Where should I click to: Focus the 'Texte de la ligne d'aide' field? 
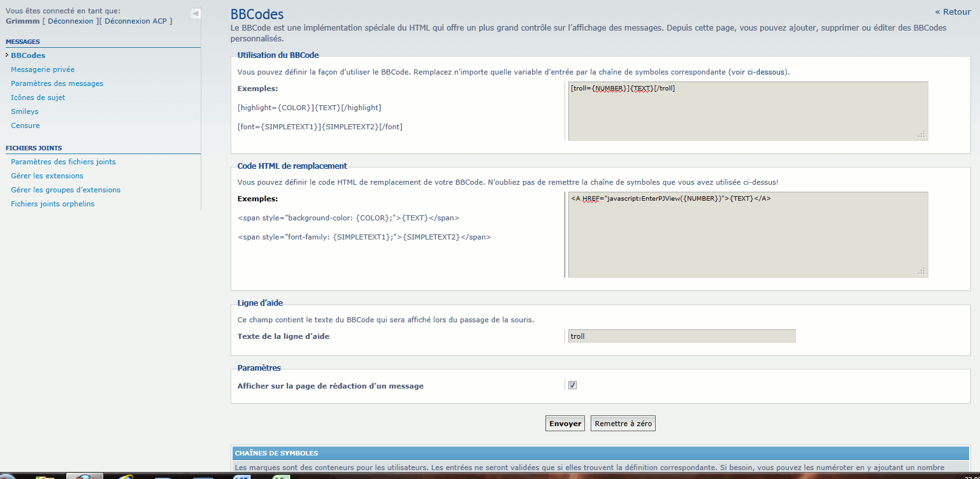point(681,336)
